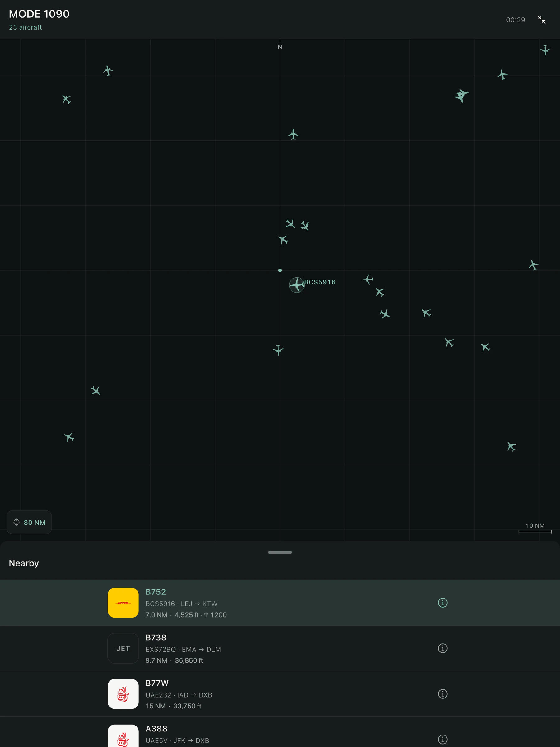Collapse the fullscreen radar view
560x747 pixels.
pos(541,20)
